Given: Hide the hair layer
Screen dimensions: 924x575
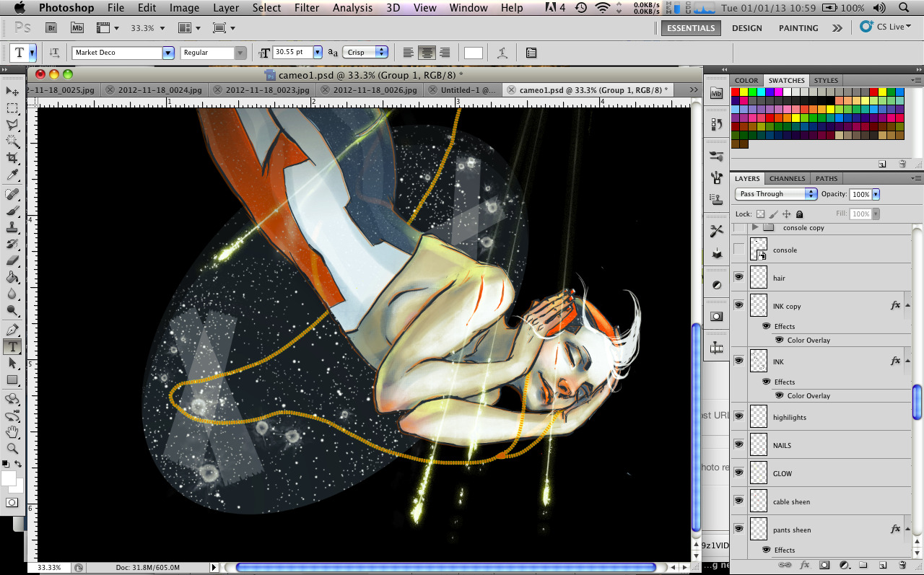Looking at the screenshot, I should 738,277.
